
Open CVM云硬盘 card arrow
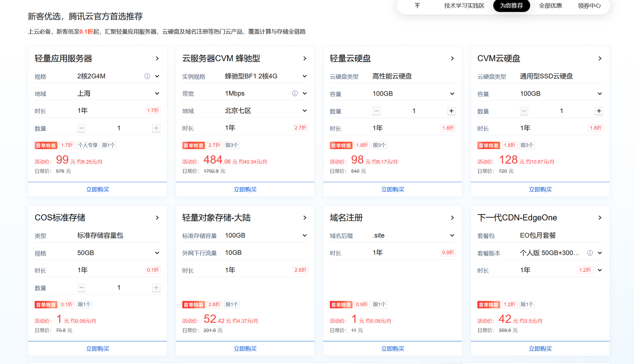click(600, 58)
